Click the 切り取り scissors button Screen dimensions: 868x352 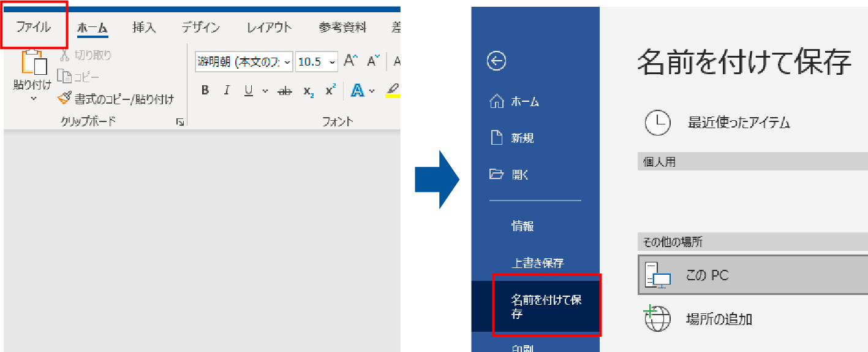tap(85, 55)
